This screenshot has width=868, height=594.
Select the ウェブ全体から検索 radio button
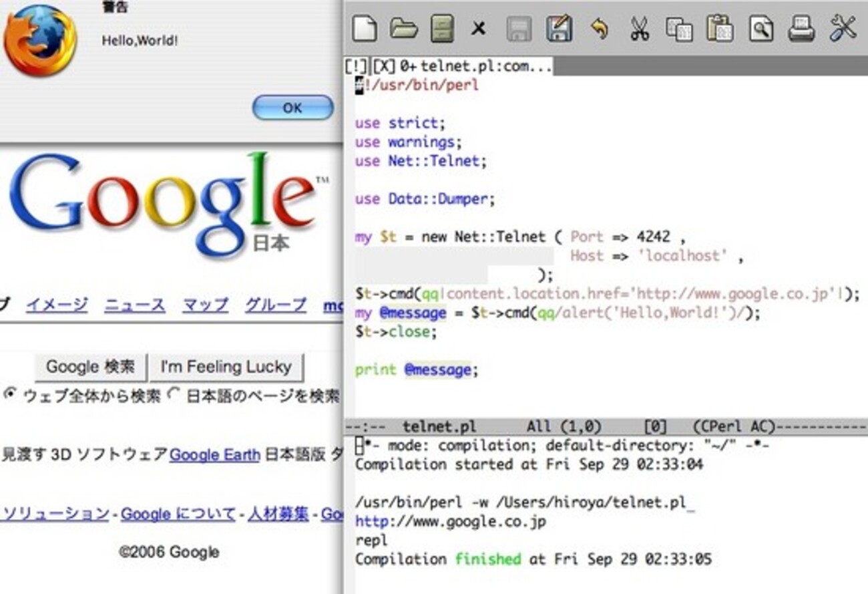pyautogui.click(x=9, y=394)
